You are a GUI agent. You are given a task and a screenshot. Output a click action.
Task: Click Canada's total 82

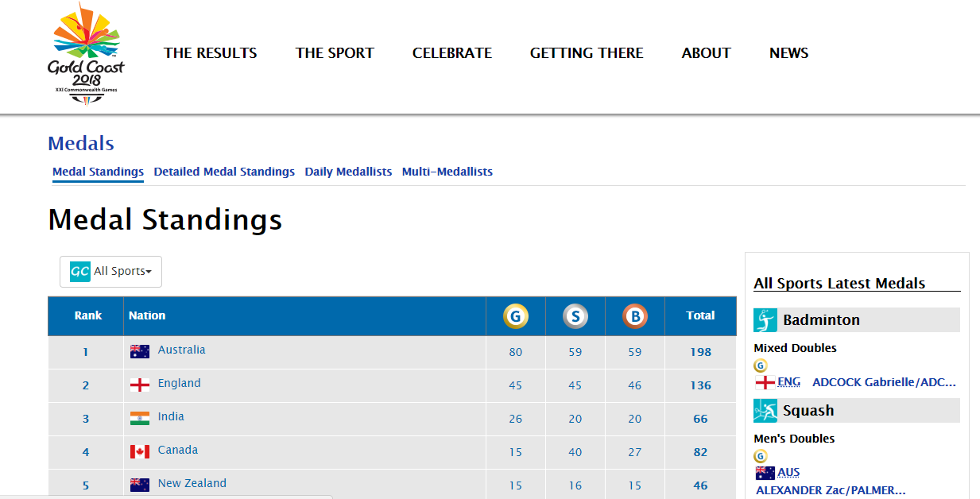700,452
